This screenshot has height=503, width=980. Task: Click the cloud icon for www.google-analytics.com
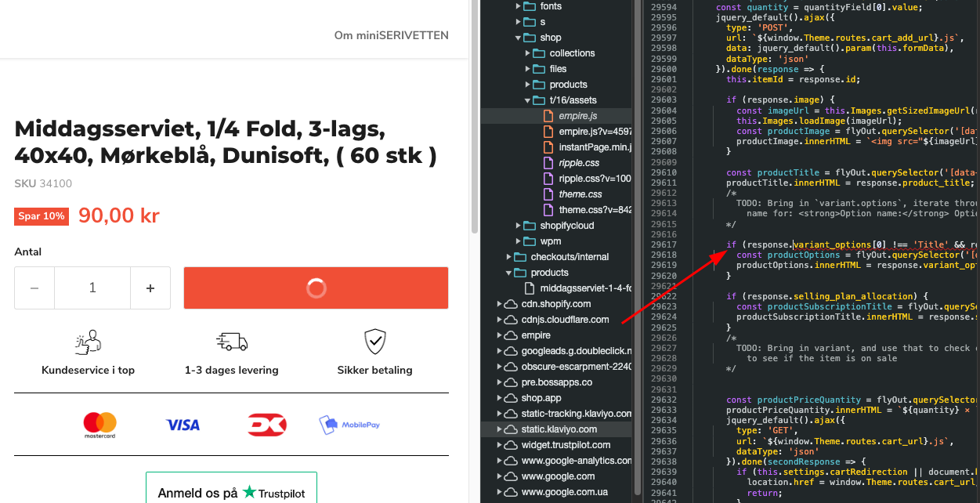pos(511,461)
